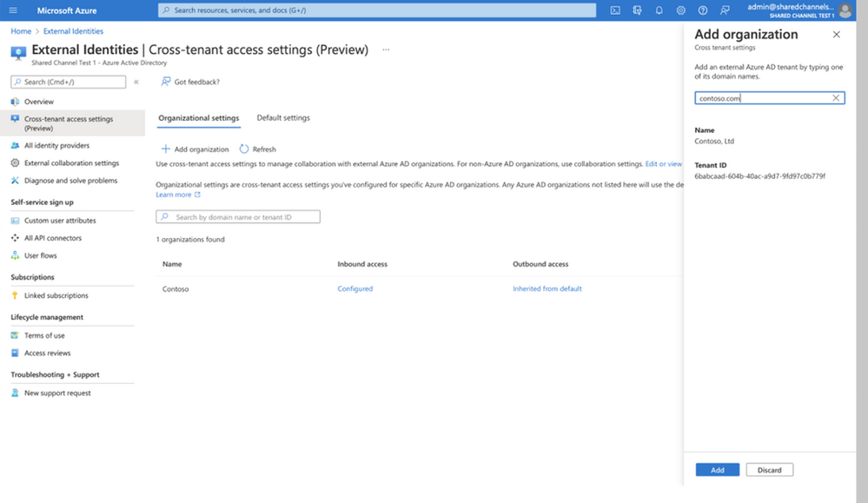Focus the sidebar Search (Cmd+/) box
The image size is (868, 503).
click(68, 82)
